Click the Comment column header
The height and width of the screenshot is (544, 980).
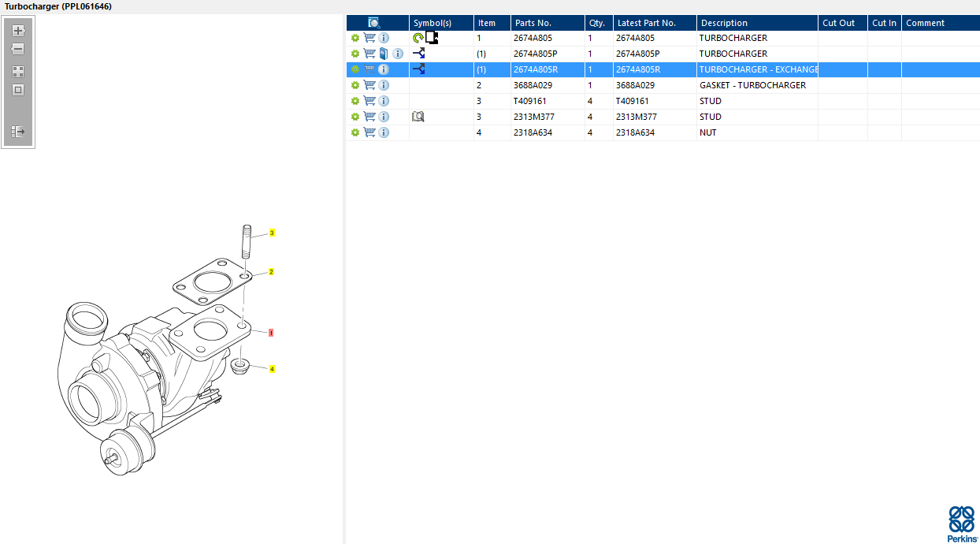941,23
